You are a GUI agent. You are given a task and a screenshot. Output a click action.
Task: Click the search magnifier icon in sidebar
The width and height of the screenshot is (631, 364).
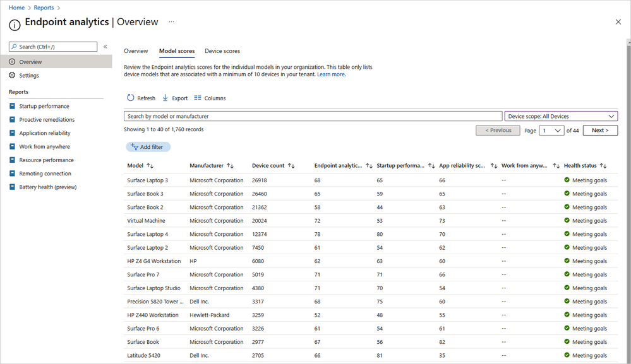[x=14, y=47]
